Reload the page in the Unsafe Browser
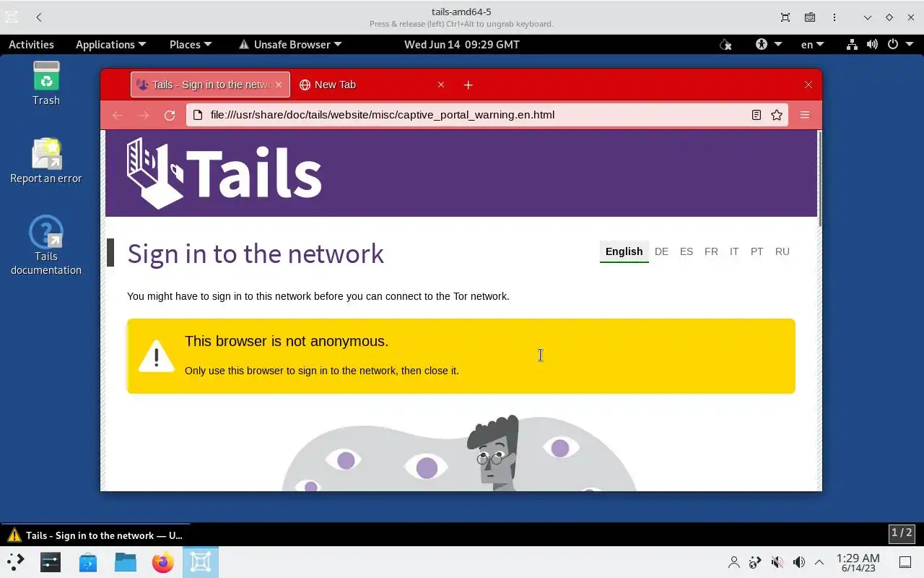The image size is (924, 578). pos(170,115)
